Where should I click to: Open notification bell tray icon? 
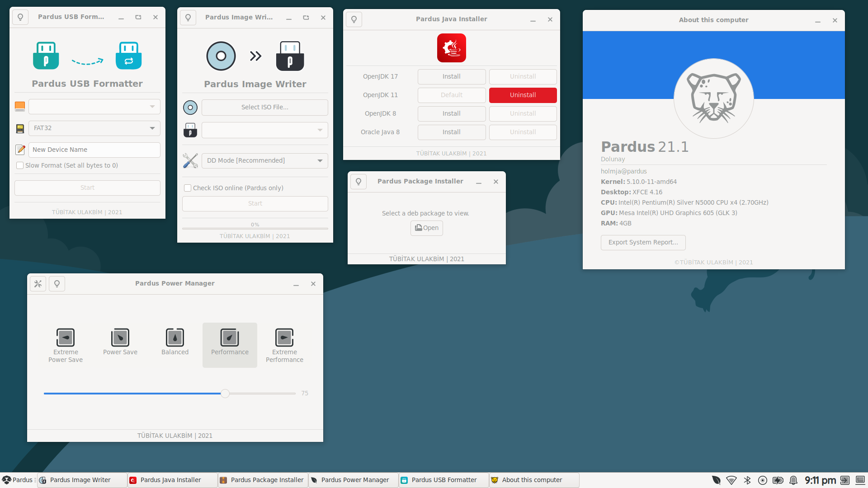click(793, 480)
